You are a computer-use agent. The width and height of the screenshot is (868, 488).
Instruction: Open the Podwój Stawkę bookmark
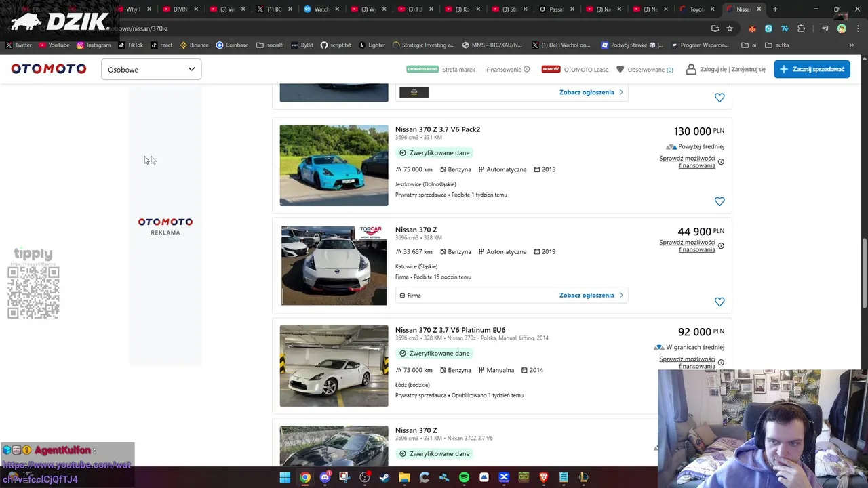[632, 45]
